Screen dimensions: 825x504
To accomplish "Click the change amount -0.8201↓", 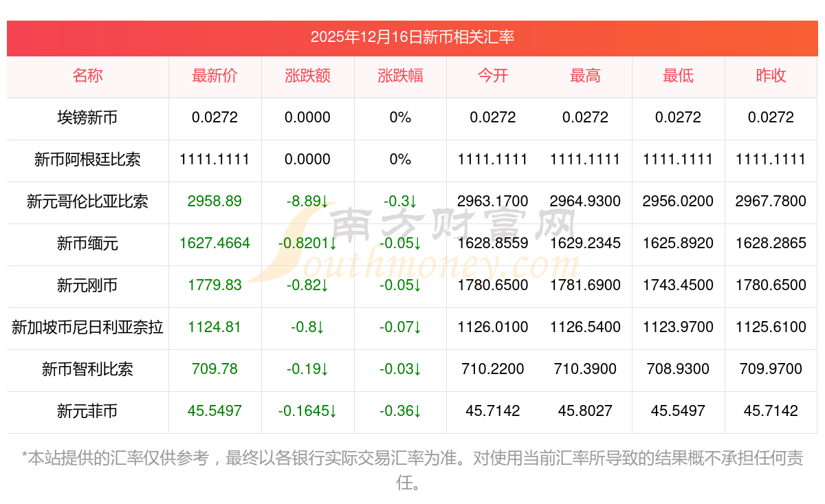I will tap(307, 243).
